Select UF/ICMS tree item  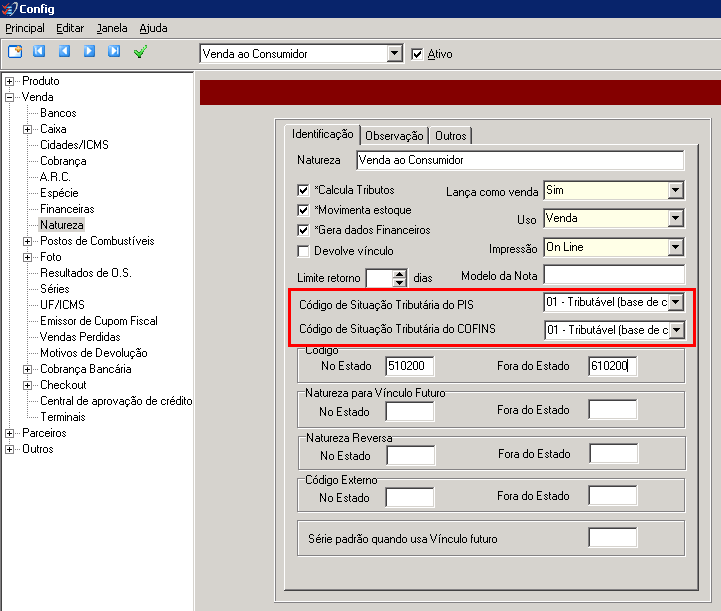click(62, 305)
